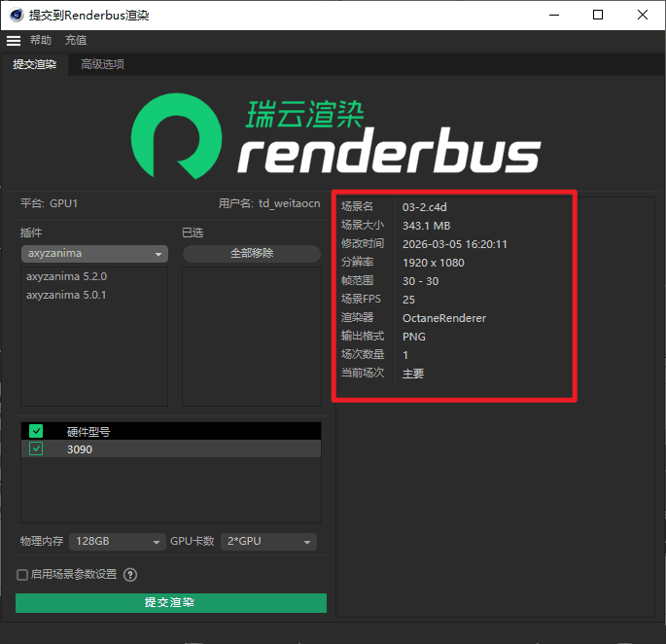
Task: Click the OctaneRenderer renderer value
Action: point(444,318)
